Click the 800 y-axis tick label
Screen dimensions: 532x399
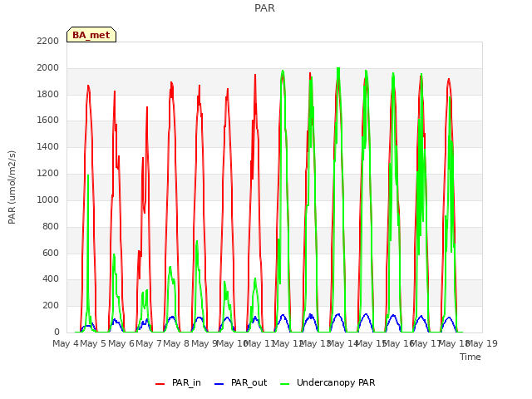click(51, 226)
